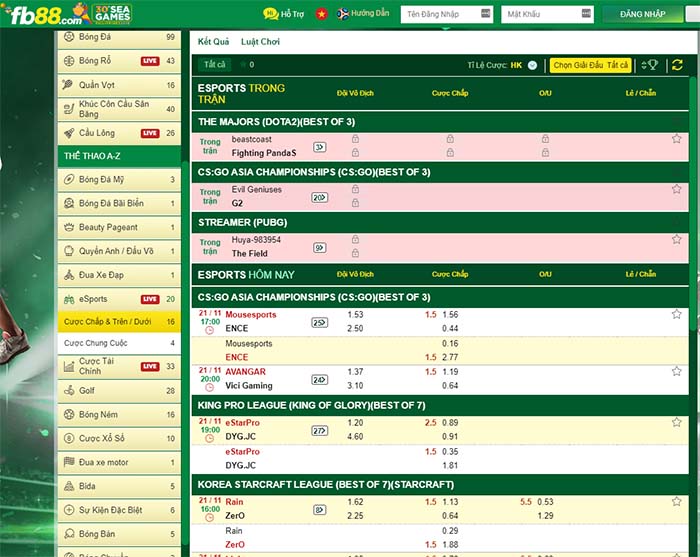700x557 pixels.
Task: Open Bóng Rổ live basketball category
Action: pos(119,61)
